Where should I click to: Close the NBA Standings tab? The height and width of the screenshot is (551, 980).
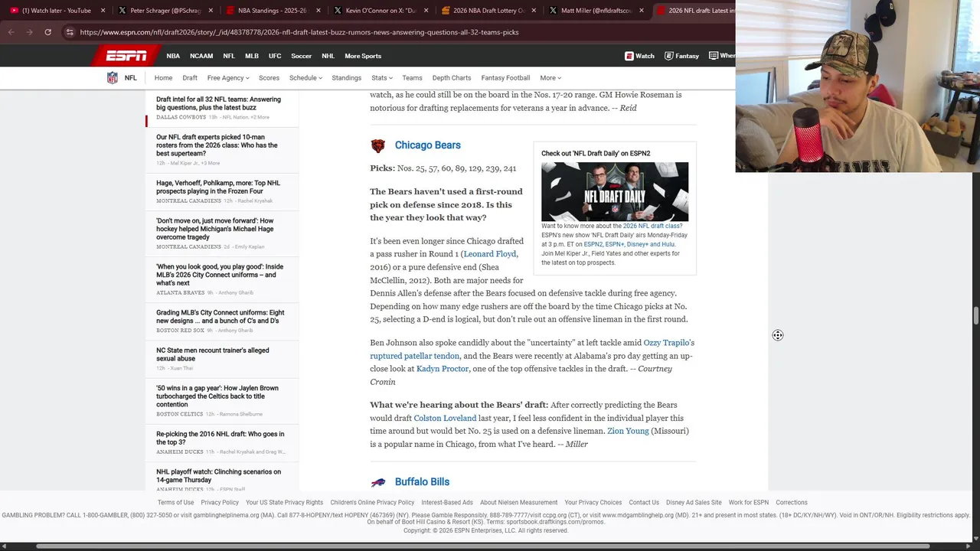tap(318, 11)
